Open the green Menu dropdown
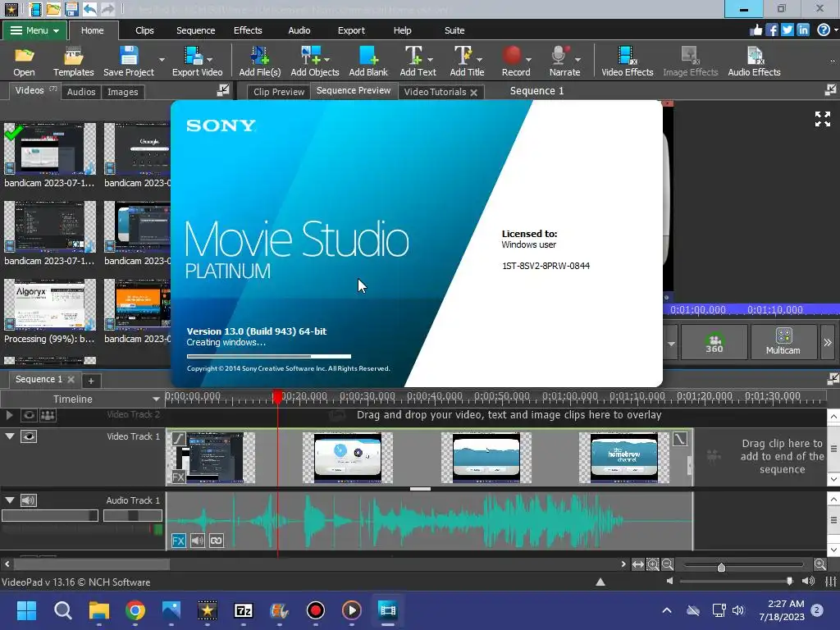Image resolution: width=840 pixels, height=630 pixels. (34, 30)
